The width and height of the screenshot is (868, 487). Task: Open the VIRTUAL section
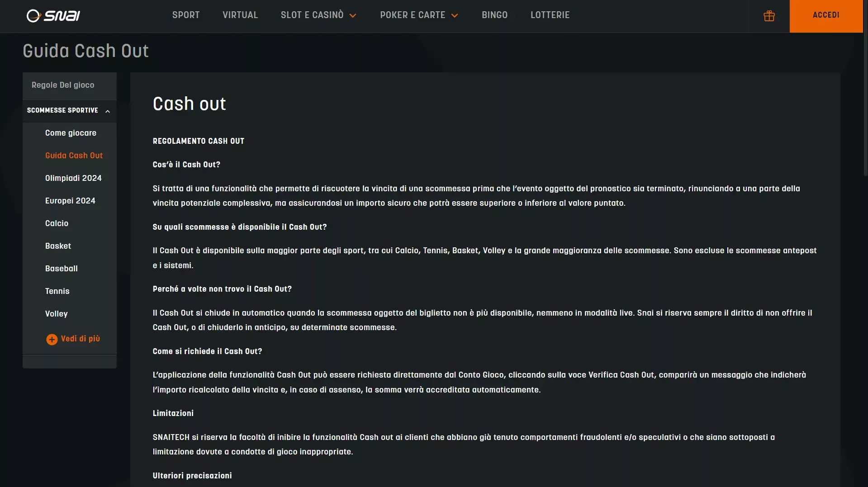(240, 15)
